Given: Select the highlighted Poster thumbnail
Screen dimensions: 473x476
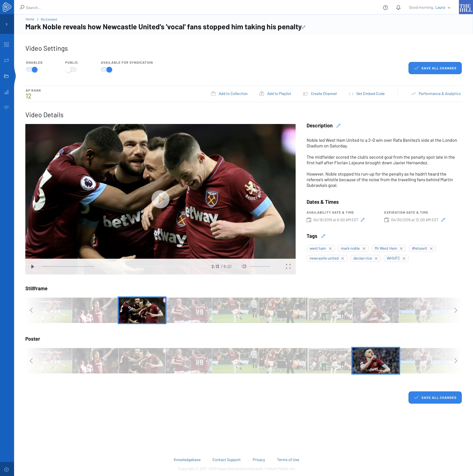Looking at the screenshot, I should coord(376,361).
